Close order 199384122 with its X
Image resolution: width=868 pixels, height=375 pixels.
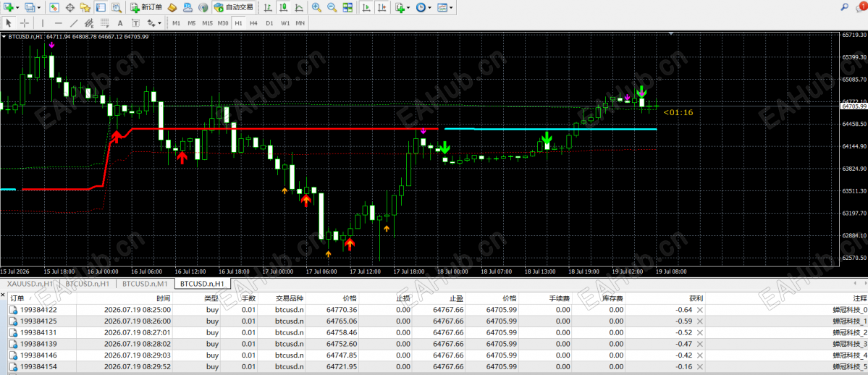click(700, 310)
